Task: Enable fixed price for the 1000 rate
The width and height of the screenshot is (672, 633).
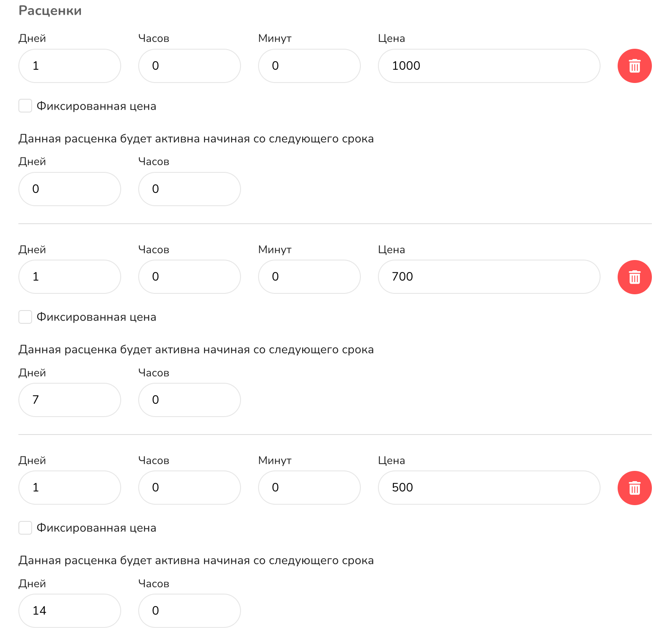Action: pyautogui.click(x=25, y=106)
